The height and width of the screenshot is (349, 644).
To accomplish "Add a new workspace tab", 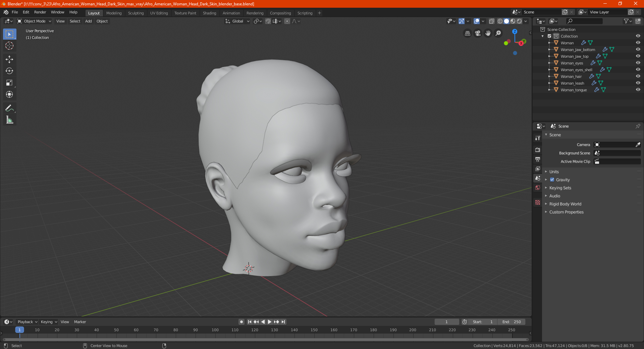I will 319,13.
